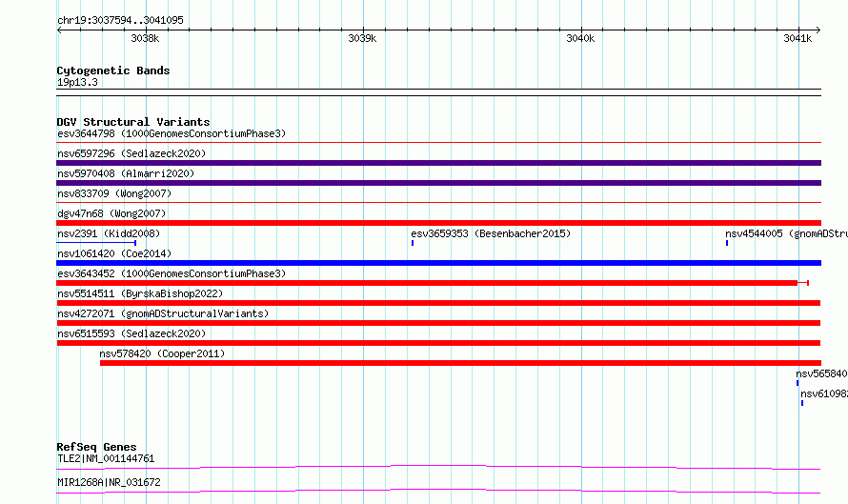Select the TLE2 magenta gene track line

point(438,467)
